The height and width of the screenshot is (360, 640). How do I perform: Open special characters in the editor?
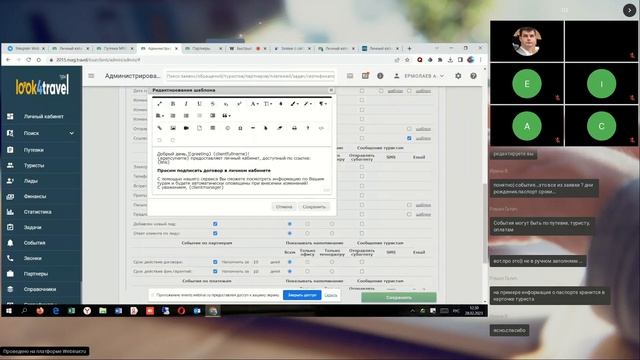pyautogui.click(x=240, y=128)
